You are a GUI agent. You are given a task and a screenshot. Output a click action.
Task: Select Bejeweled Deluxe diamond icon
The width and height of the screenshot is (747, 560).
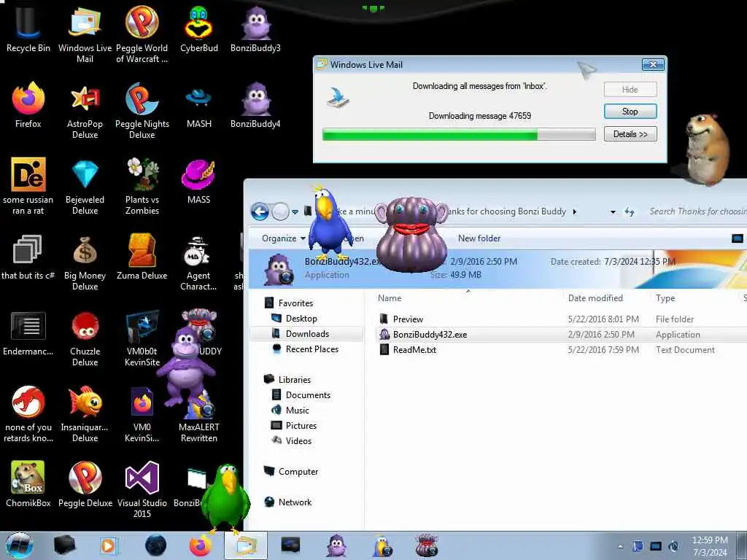click(x=85, y=186)
